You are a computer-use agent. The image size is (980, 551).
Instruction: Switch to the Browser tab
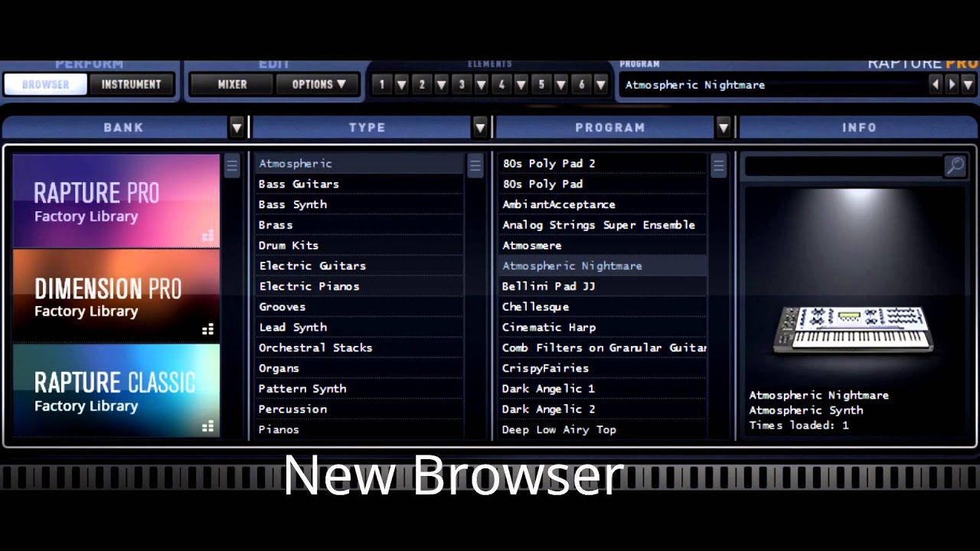tap(45, 84)
